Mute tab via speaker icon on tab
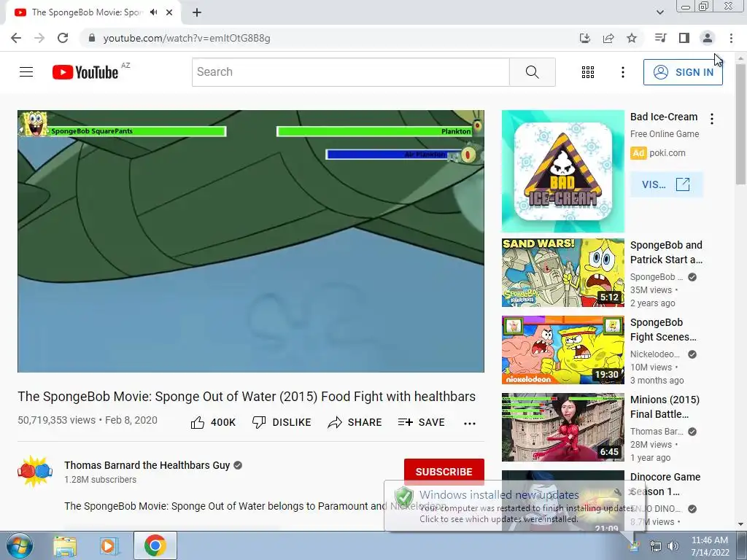Screen dimensions: 747x560 coord(153,12)
